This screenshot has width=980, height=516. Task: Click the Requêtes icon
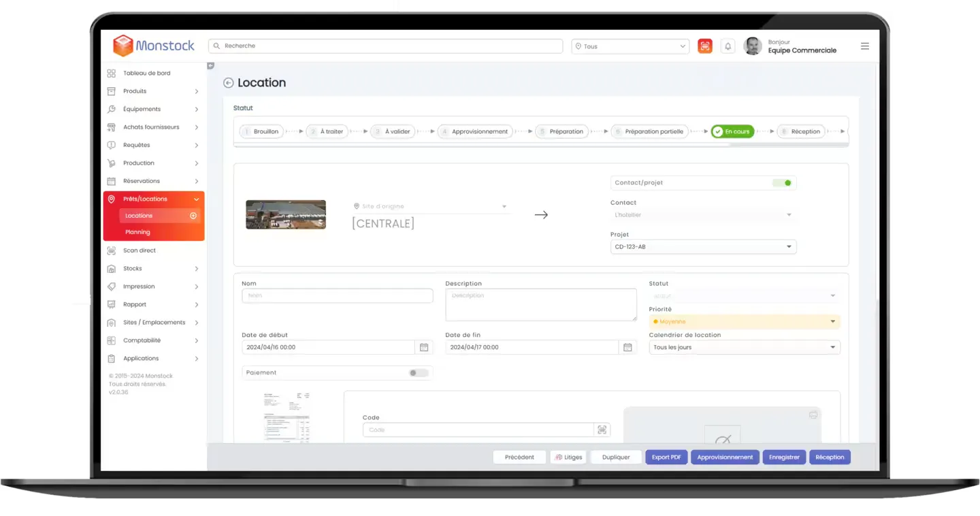[x=112, y=145]
